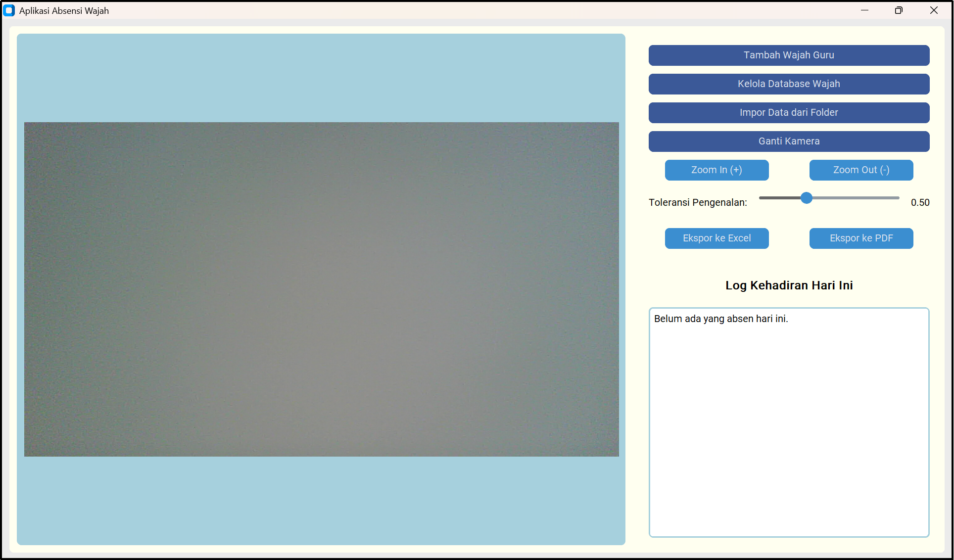Viewport: 954px width, 560px height.
Task: Restore down the application window
Action: pyautogui.click(x=899, y=10)
